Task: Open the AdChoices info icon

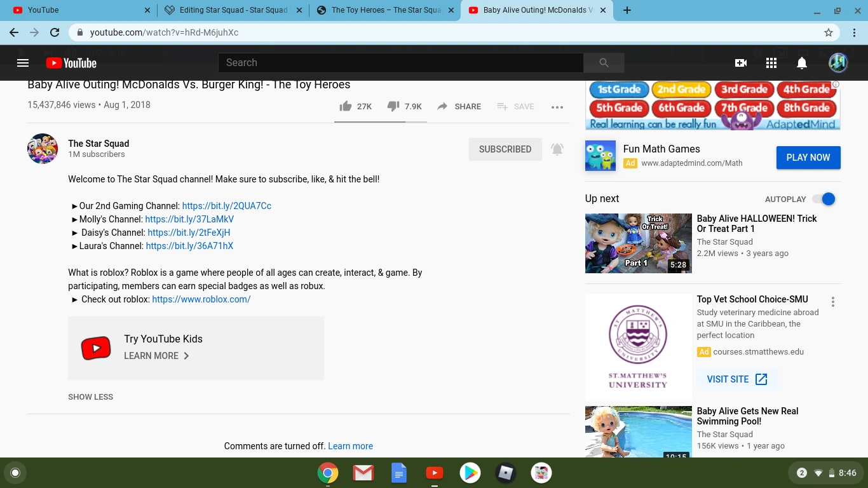Action: click(836, 85)
